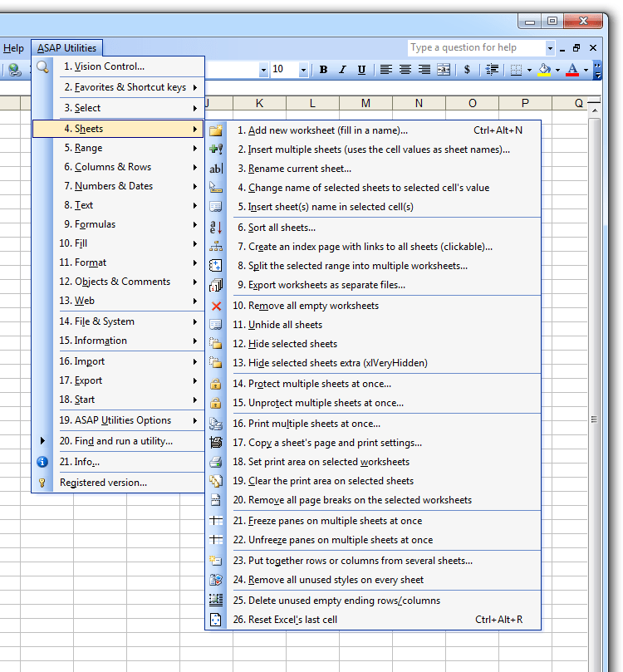Image resolution: width=623 pixels, height=672 pixels.
Task: Click the Sort all sheets icon
Action: coord(216,228)
